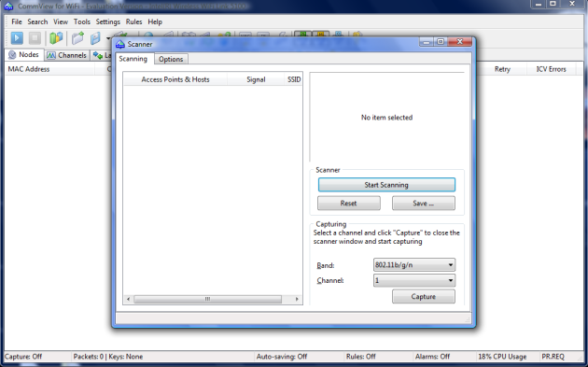Minimize the Scanner dialog window
The image size is (588, 367).
point(426,42)
